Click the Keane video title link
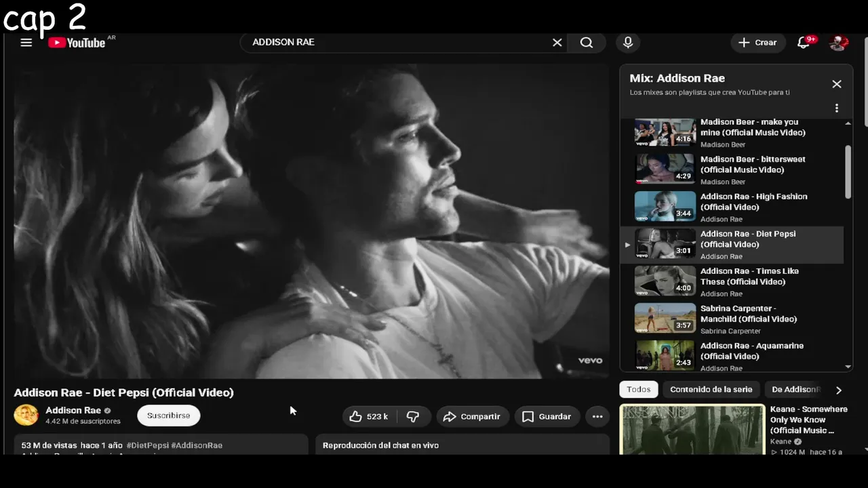 (808, 420)
